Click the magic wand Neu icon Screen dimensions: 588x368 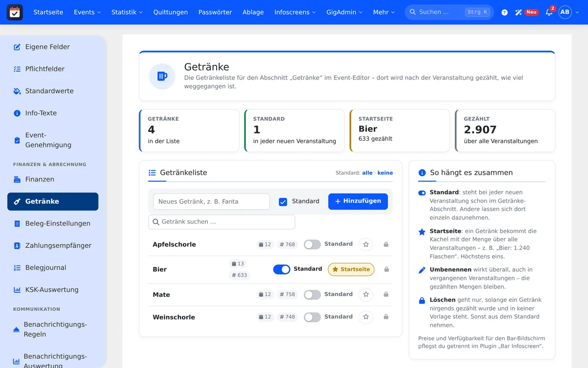(518, 12)
